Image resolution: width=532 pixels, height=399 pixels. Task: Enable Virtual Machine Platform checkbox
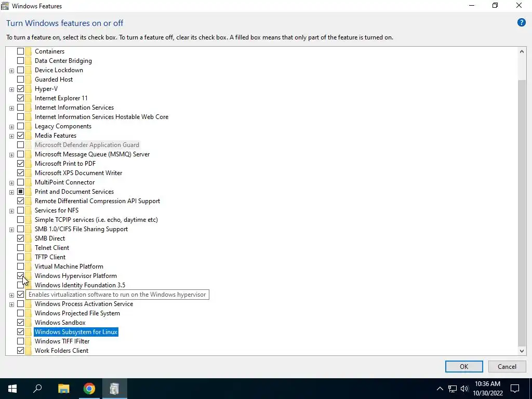(x=20, y=267)
